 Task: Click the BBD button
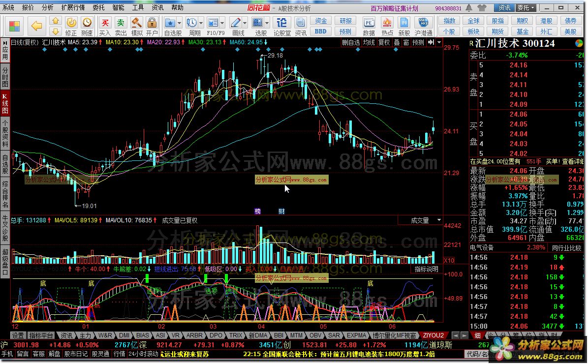pyautogui.click(x=321, y=31)
